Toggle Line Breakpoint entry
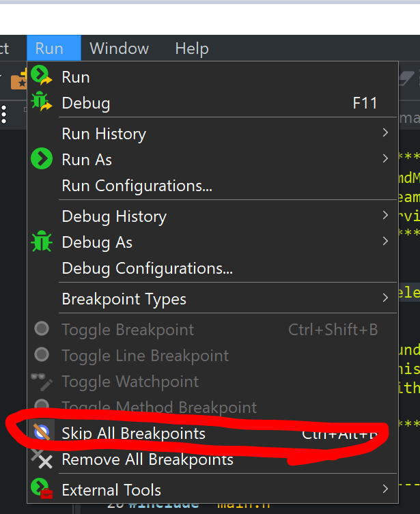Screen dimensions: 420x514 [x=145, y=356]
